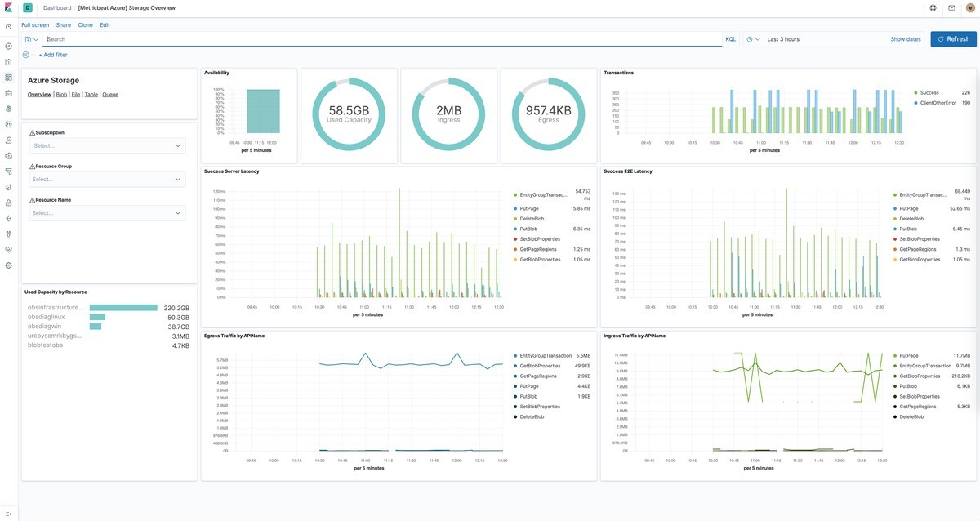
Task: Expand the Subscription select dropdown
Action: 108,145
